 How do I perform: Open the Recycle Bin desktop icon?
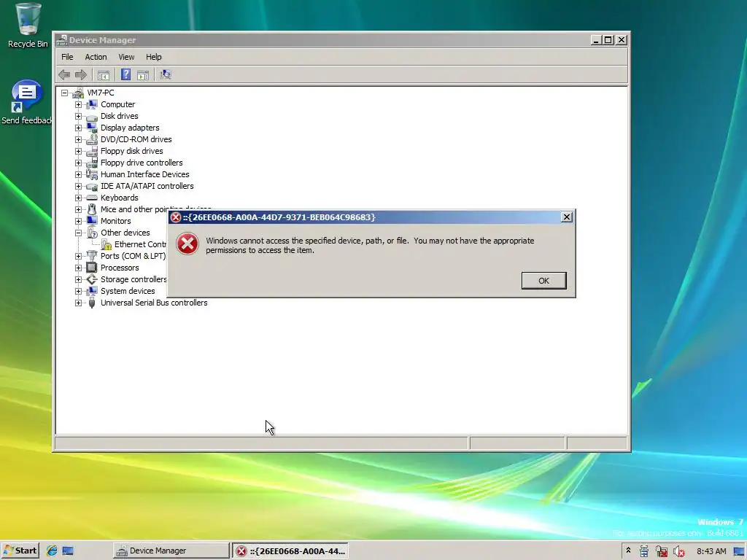click(x=28, y=19)
